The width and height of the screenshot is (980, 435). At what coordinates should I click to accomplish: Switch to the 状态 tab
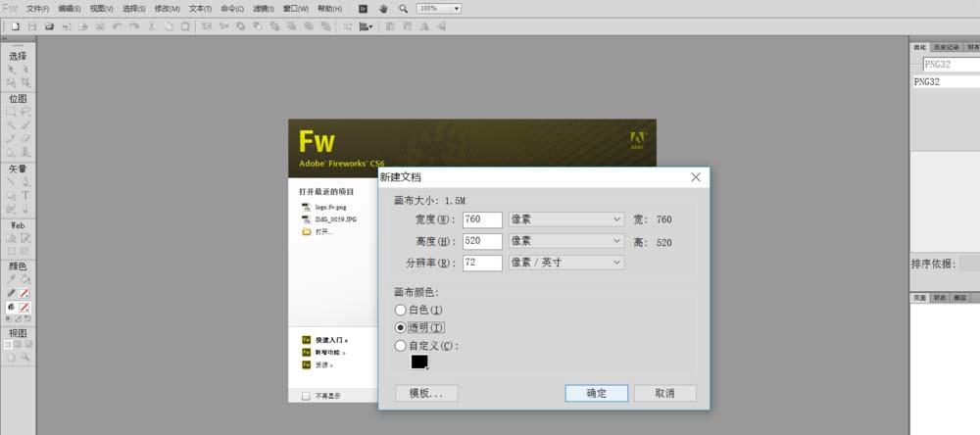click(x=940, y=298)
